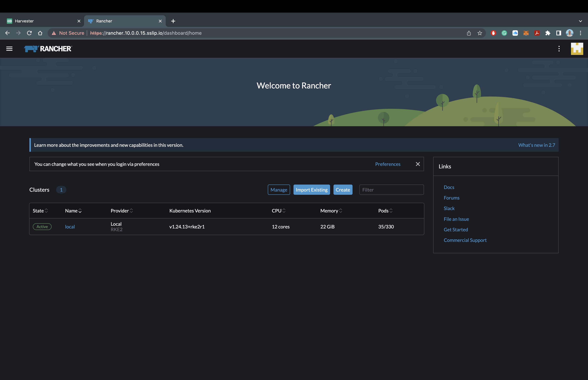588x380 pixels.
Task: Click the AdBlock extension icon
Action: [x=494, y=33]
